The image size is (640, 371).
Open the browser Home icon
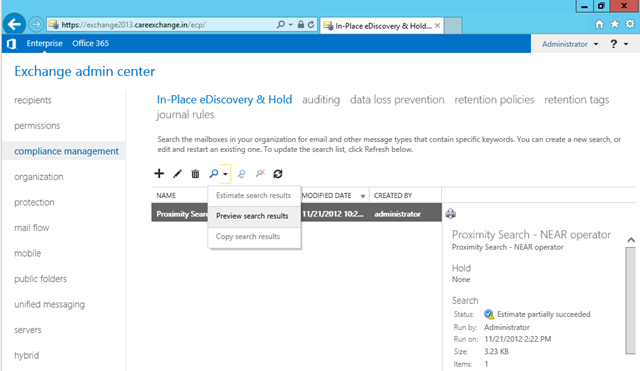[x=599, y=24]
